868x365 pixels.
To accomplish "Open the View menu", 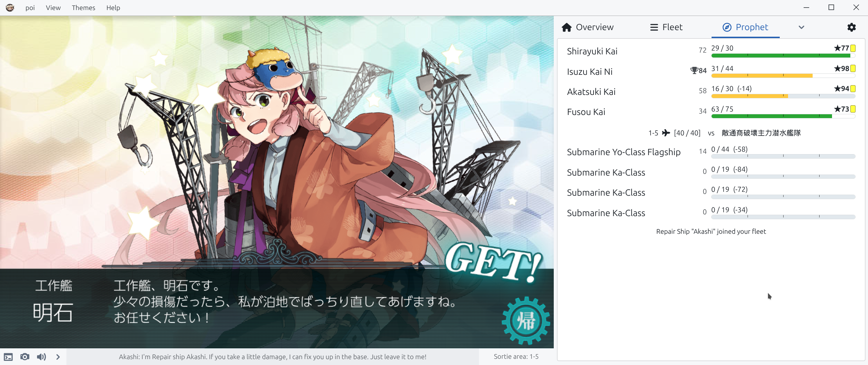I will click(53, 8).
